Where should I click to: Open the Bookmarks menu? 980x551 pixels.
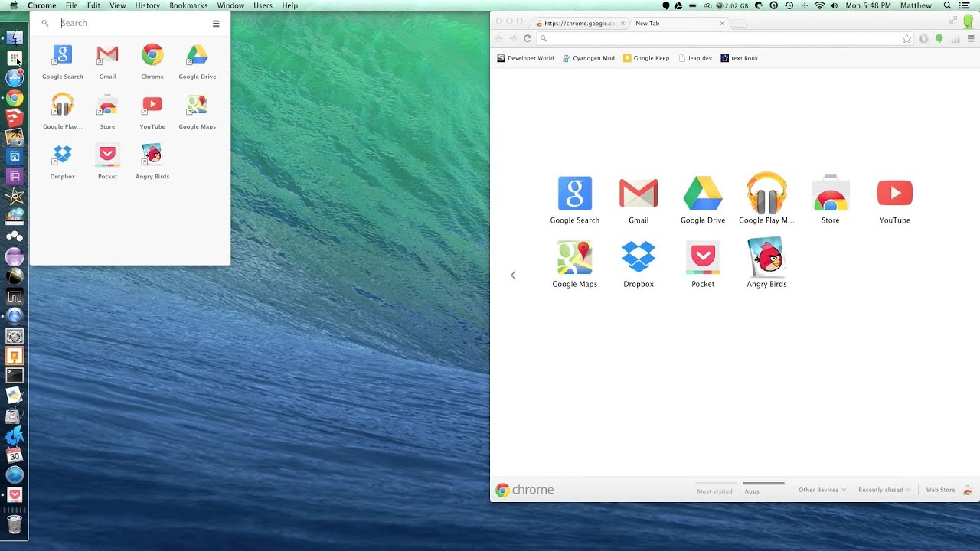(188, 5)
